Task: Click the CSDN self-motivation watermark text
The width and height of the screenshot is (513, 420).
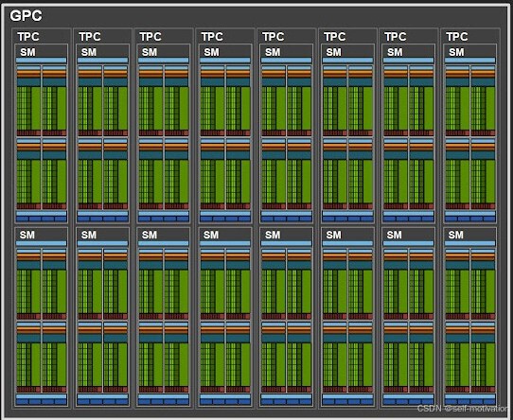Action: pos(462,409)
